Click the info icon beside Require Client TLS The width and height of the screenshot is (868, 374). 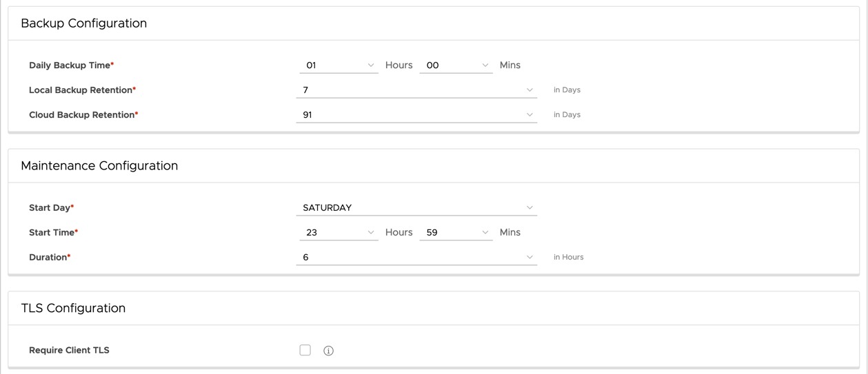coord(328,351)
